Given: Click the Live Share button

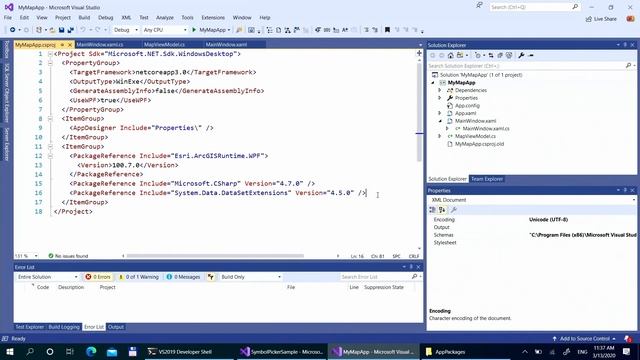Looking at the screenshot, I should [601, 19].
